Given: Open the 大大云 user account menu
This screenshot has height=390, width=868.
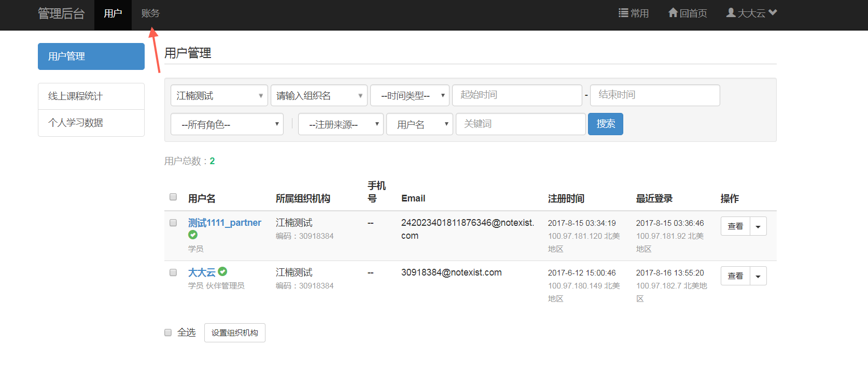Looking at the screenshot, I should pyautogui.click(x=751, y=13).
